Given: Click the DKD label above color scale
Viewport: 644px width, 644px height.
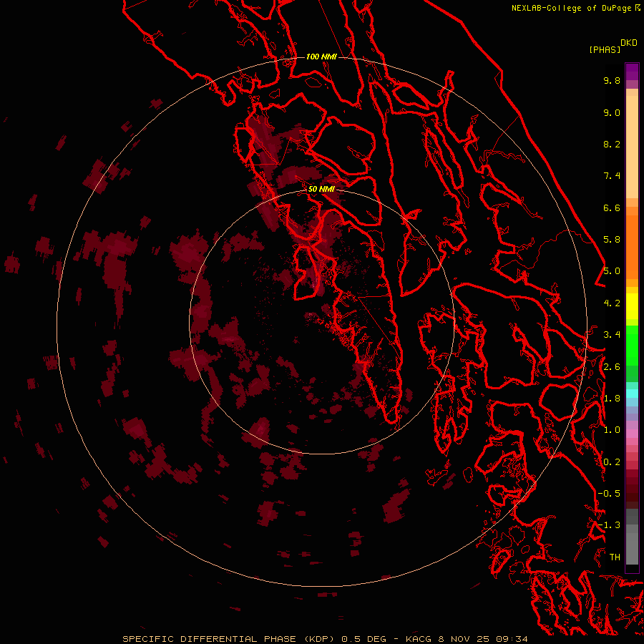Looking at the screenshot, I should tap(629, 43).
